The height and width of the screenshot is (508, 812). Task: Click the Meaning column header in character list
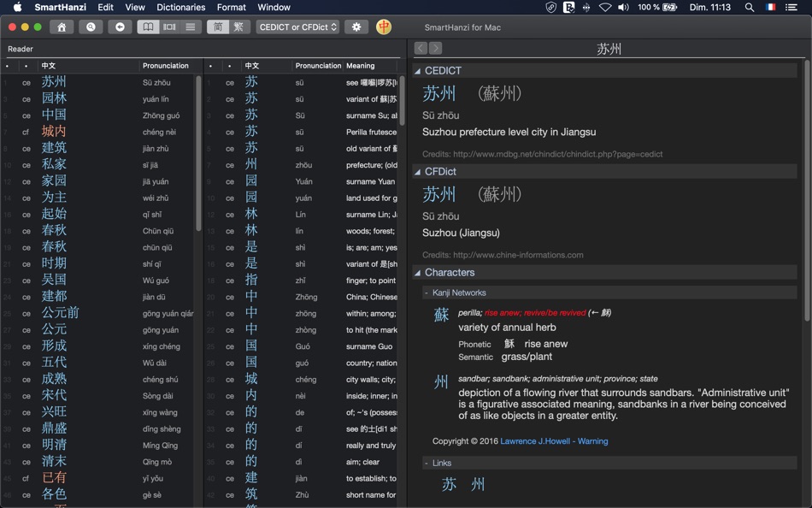pyautogui.click(x=360, y=66)
